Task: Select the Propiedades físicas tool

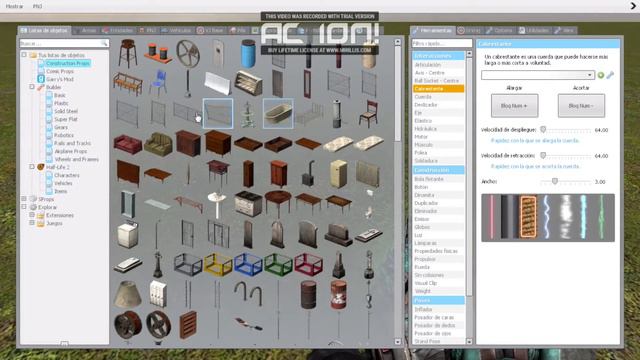Action: [x=438, y=251]
